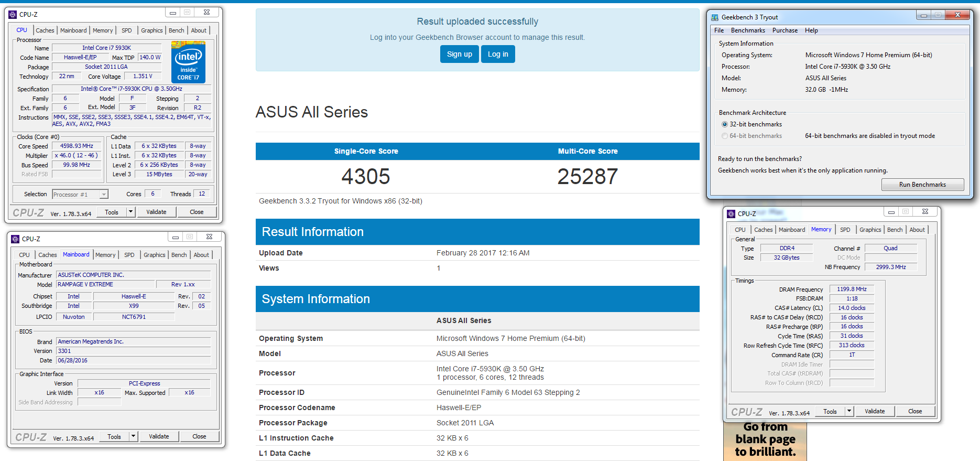Screen dimensions: 980x461
Task: Open Bench tab in CPU window
Action: 177,30
